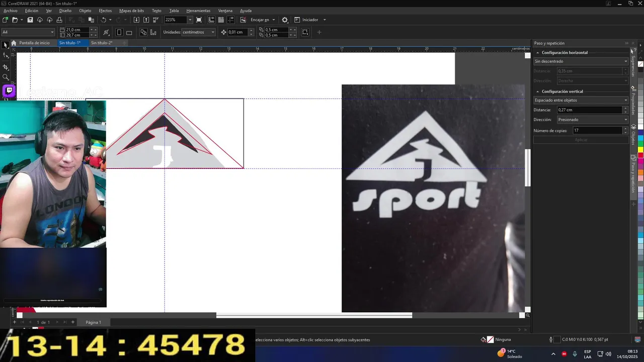This screenshot has height=362, width=644.
Task: Open the Sugerencias docker tab
Action: (633, 63)
